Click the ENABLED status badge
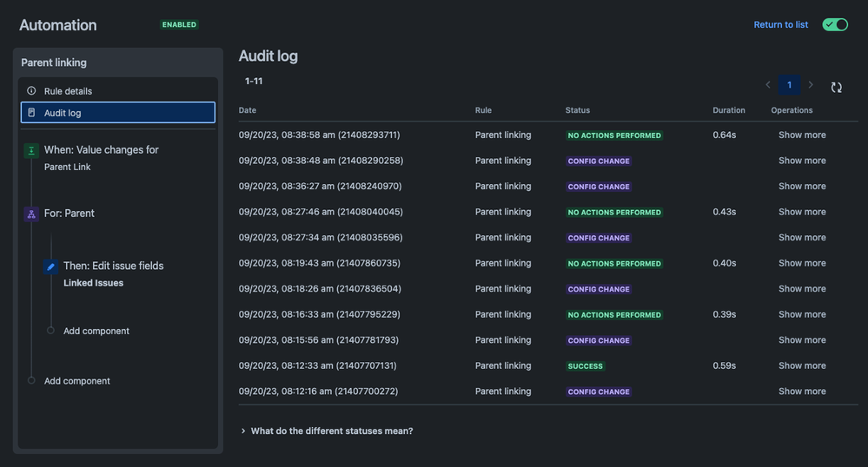The height and width of the screenshot is (467, 868). [x=179, y=24]
